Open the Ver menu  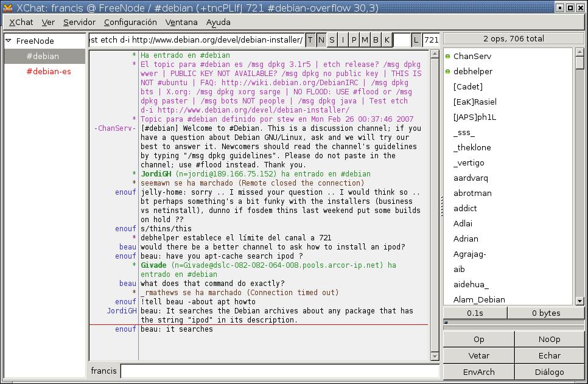click(x=48, y=22)
